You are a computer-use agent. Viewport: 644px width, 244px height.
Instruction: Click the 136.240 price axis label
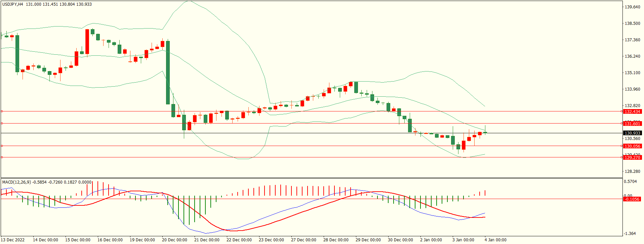click(x=632, y=56)
